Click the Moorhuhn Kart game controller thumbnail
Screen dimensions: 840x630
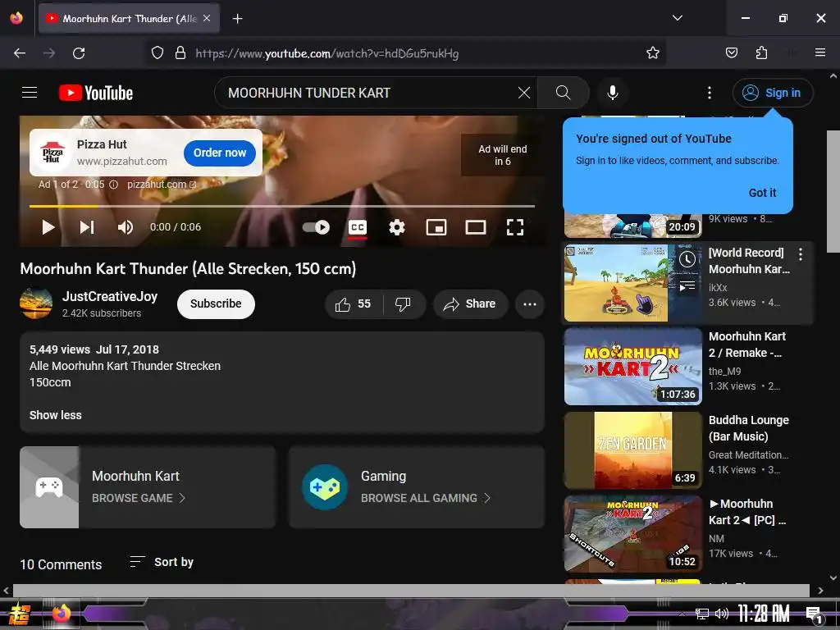click(49, 487)
